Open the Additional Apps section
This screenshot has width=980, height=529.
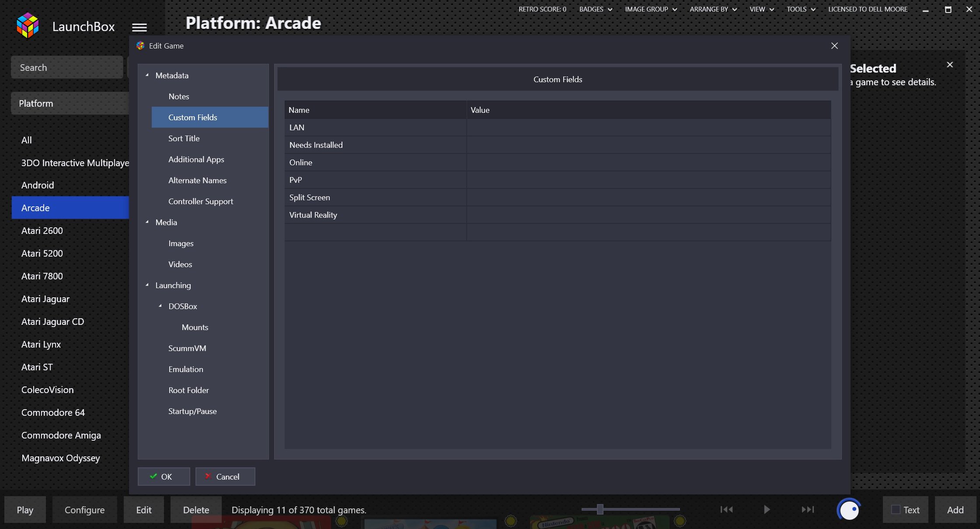[x=196, y=160]
